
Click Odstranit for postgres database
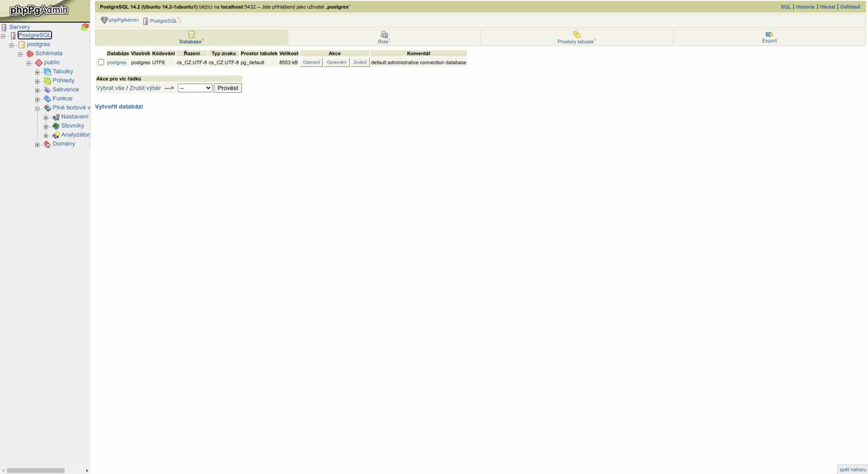point(311,62)
